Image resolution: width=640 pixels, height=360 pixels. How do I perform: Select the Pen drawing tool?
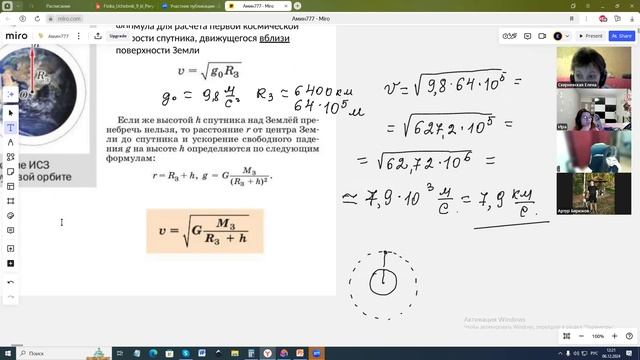coord(11,142)
